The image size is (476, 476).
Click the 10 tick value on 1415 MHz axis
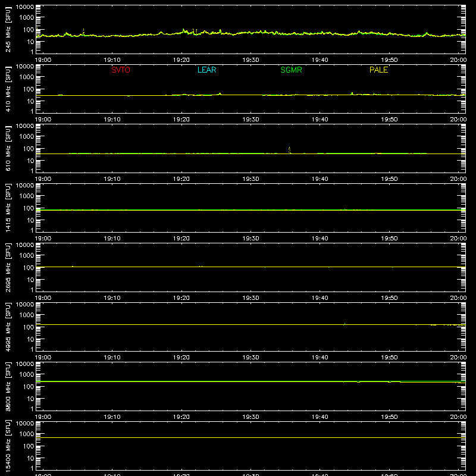30,220
